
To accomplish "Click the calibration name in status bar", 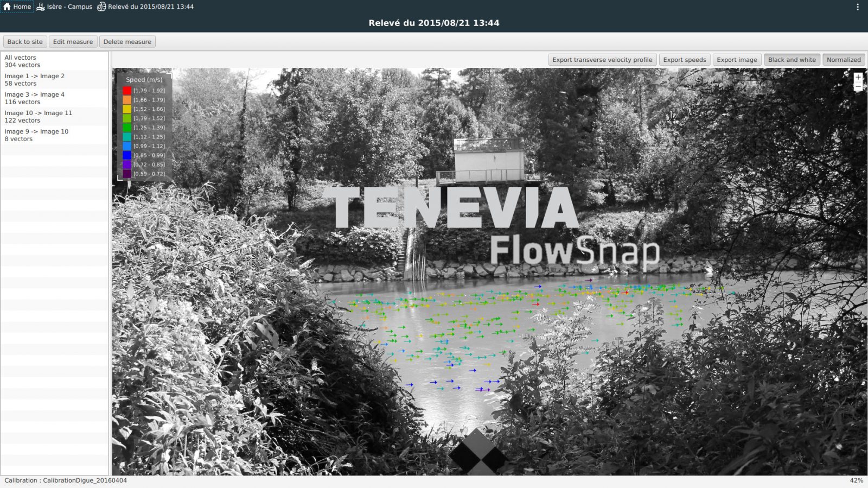I will [85, 480].
